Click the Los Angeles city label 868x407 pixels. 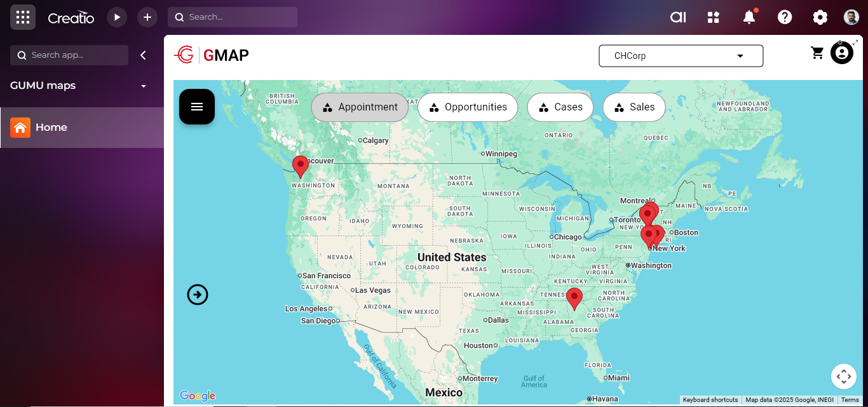point(306,309)
